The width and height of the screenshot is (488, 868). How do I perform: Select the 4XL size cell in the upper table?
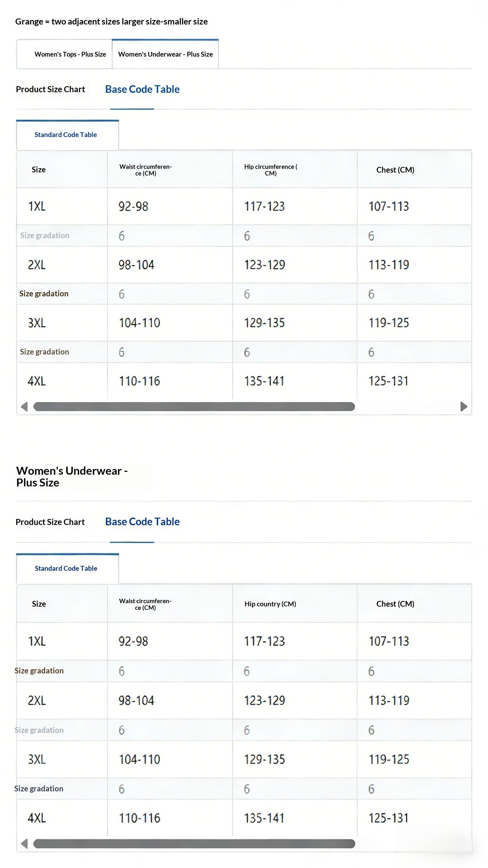click(37, 381)
